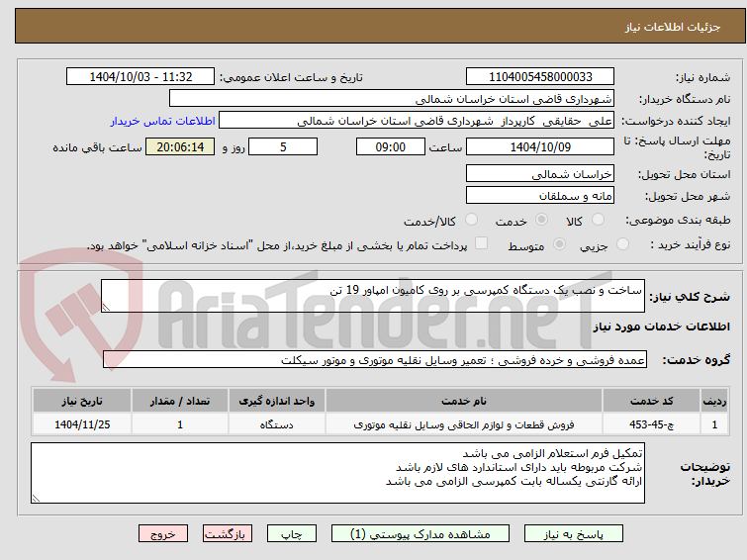Click the پاسخ به نیاز button
The height and width of the screenshot is (560, 747).
pos(574,534)
